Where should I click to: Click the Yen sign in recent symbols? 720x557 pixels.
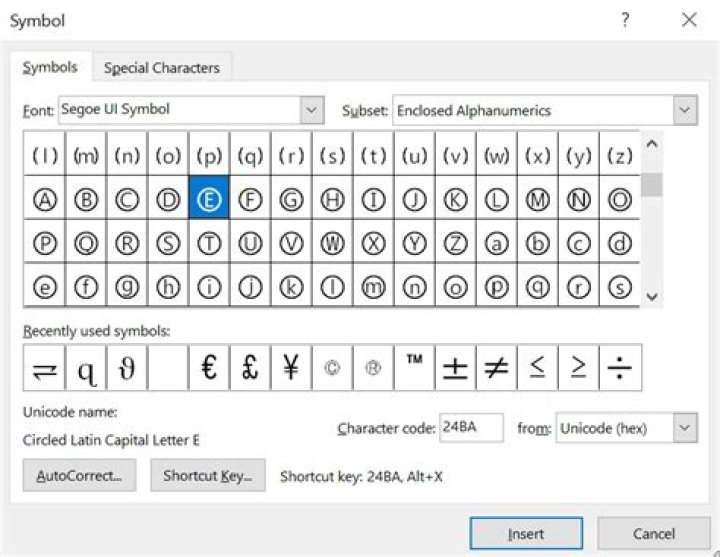click(x=291, y=369)
